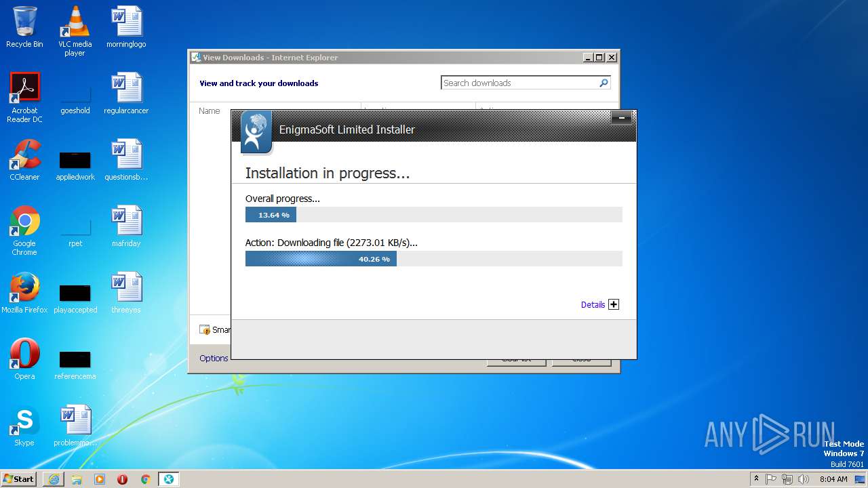Open the questionsb... Word document
Image resolution: width=868 pixels, height=488 pixels.
pyautogui.click(x=126, y=160)
